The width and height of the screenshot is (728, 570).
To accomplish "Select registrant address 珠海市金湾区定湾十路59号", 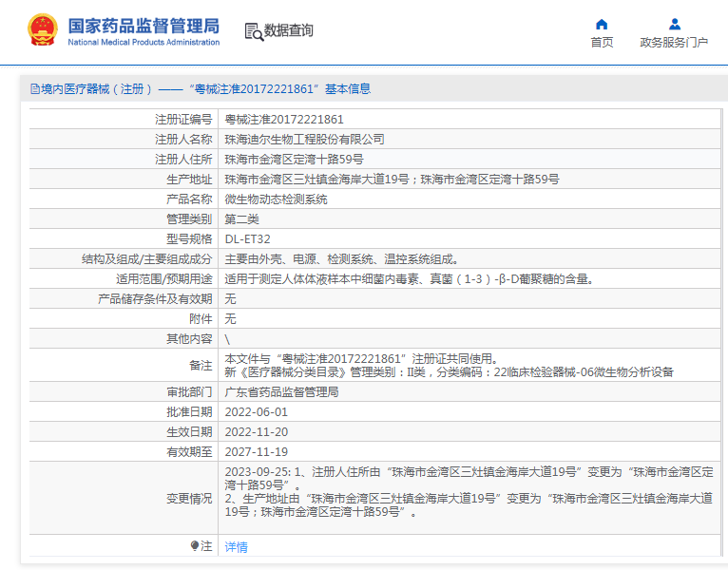I will 294,160.
